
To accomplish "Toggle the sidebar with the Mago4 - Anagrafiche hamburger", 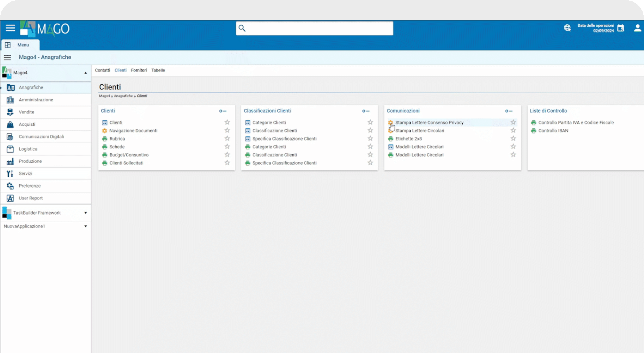I will (7, 58).
